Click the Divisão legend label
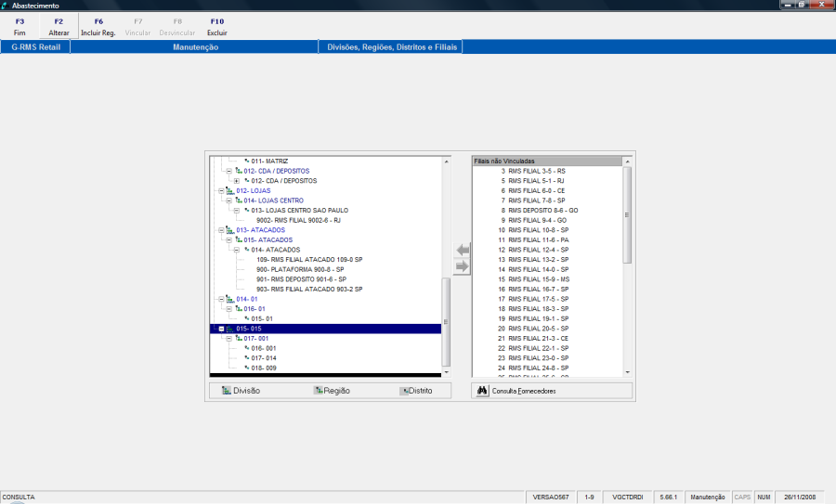This screenshot has width=836, height=504. 246,391
